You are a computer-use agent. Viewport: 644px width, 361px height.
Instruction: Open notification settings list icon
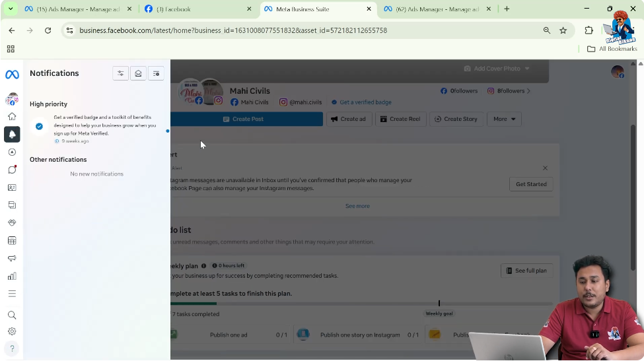click(156, 73)
